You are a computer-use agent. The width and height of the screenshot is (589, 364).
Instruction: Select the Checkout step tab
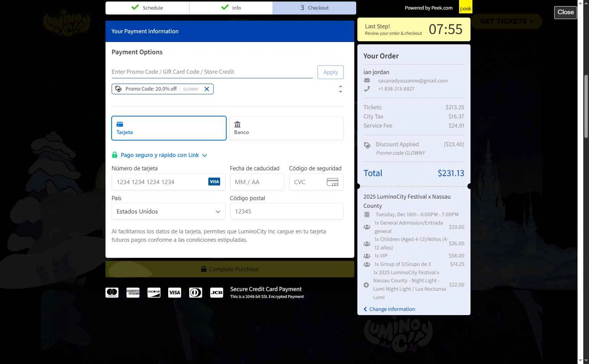[x=315, y=8]
